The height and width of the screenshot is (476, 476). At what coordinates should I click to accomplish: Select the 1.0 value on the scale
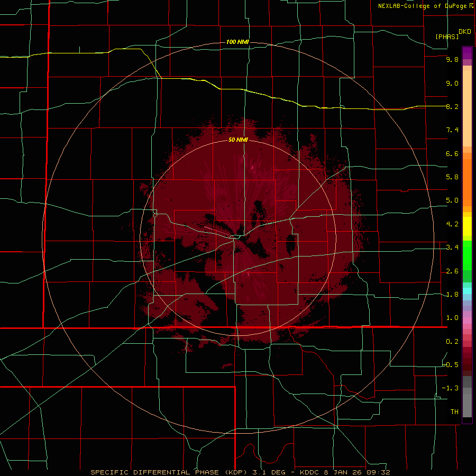452,318
